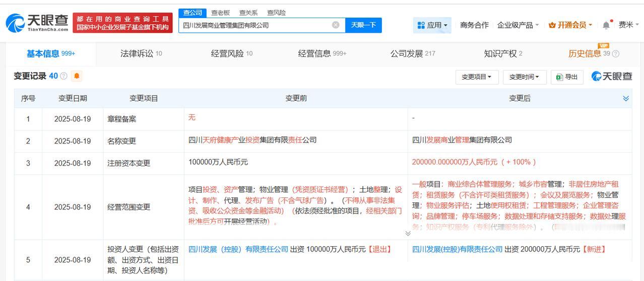The image size is (644, 281).
Task: Click the red promotional banner next to logo
Action: point(122,23)
